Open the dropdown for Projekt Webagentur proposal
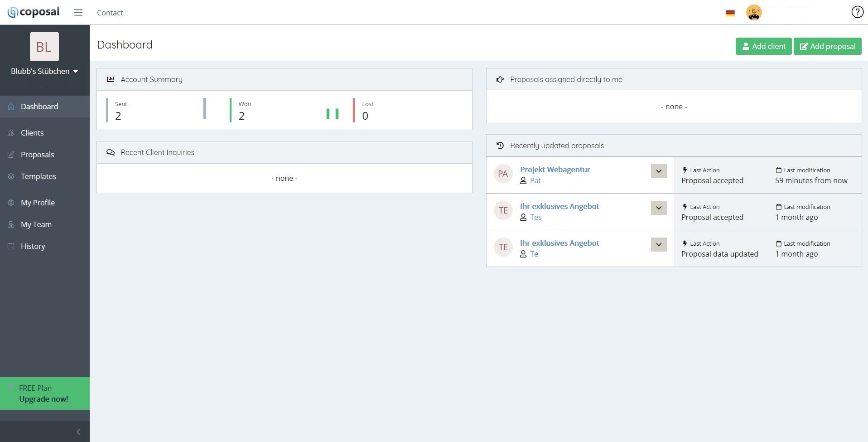The width and height of the screenshot is (868, 442). click(x=659, y=171)
